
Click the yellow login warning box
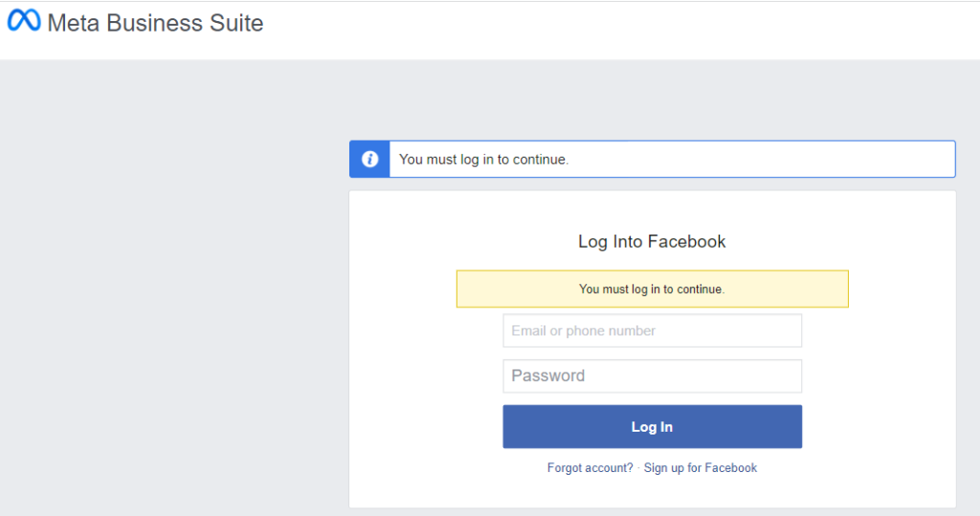pyautogui.click(x=652, y=288)
